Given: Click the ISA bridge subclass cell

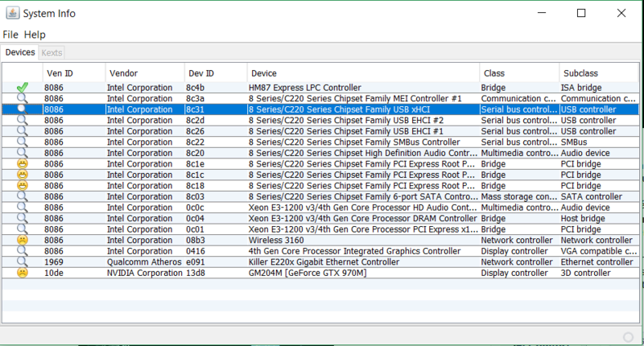Looking at the screenshot, I should pyautogui.click(x=581, y=88).
